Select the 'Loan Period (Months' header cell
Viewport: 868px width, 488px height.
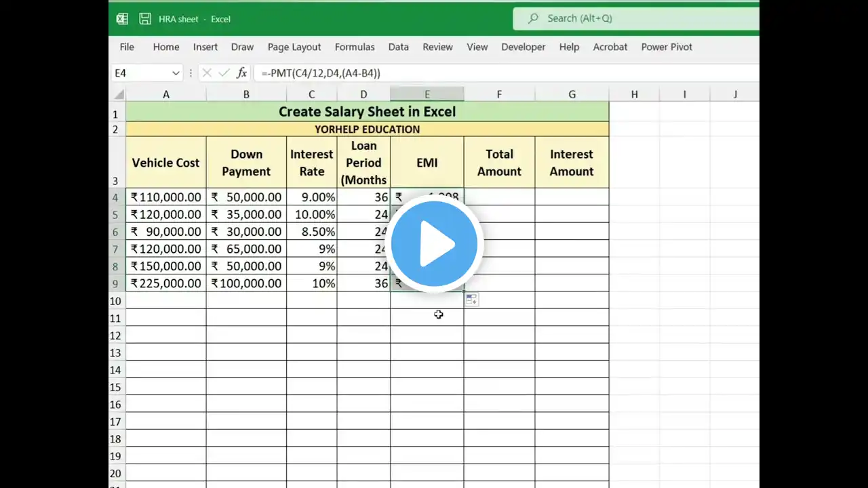(363, 163)
